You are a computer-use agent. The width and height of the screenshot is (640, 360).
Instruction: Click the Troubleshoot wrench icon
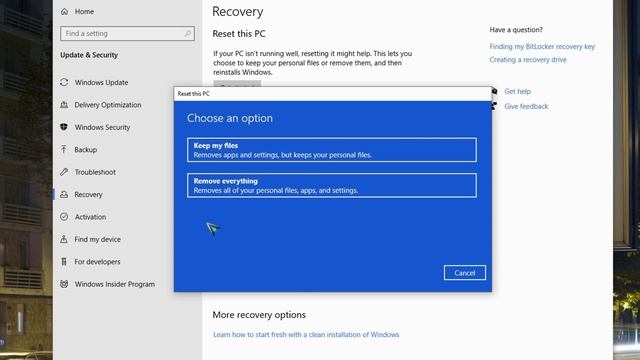[64, 172]
